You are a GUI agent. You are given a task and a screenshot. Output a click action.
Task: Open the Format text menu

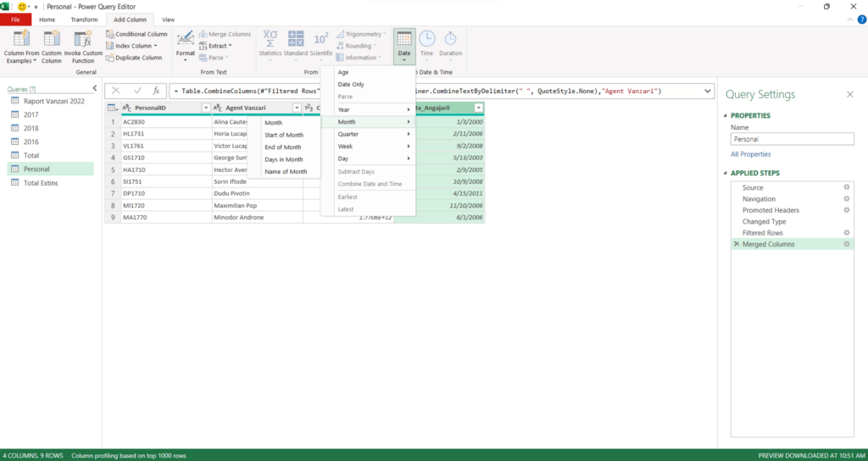186,46
